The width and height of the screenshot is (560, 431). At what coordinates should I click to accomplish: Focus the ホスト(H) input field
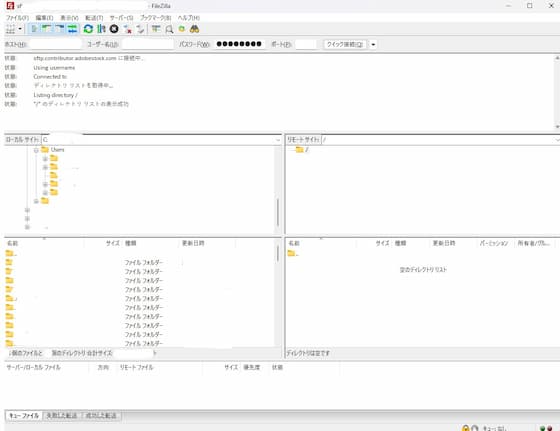[x=55, y=44]
